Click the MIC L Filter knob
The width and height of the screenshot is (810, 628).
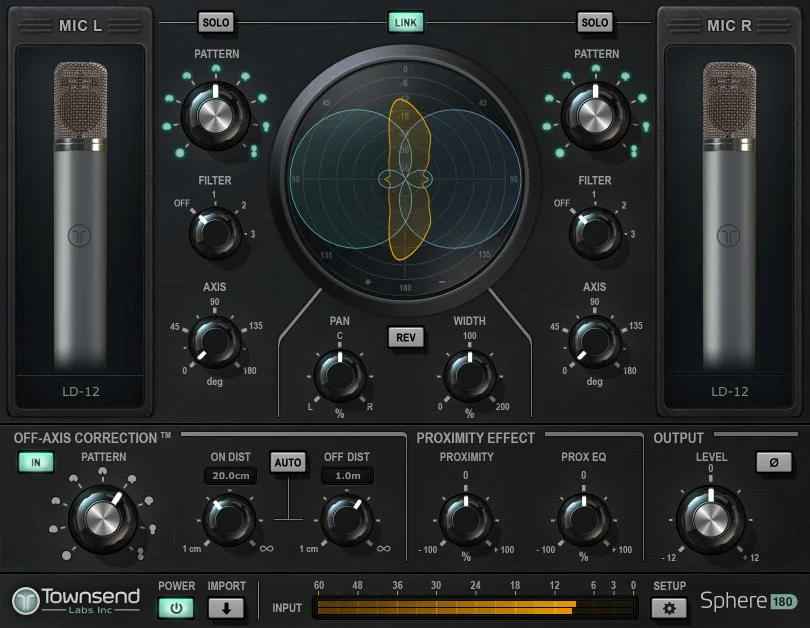(213, 230)
